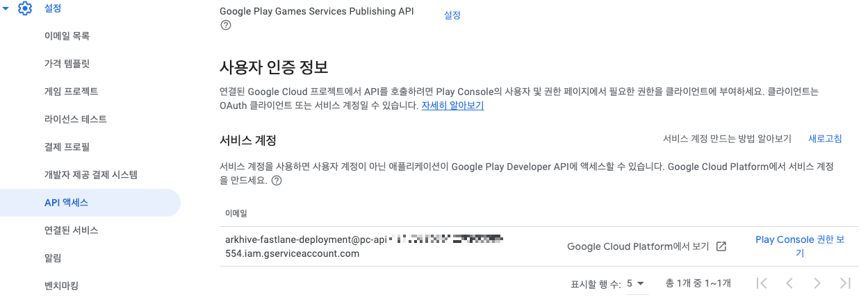Open Play Console 권한 보기 link
Screen dimensions: 868x304
click(x=799, y=246)
